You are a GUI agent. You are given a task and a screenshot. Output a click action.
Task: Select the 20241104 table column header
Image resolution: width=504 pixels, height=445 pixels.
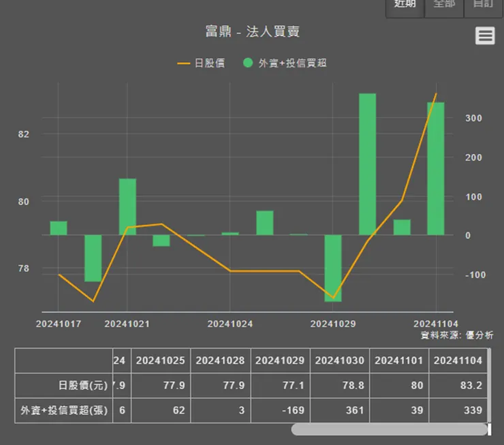458,360
